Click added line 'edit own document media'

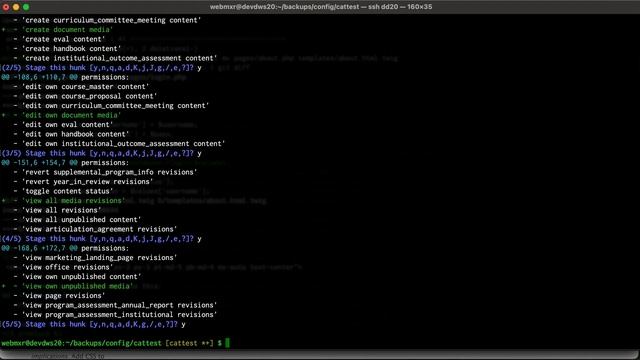61,115
